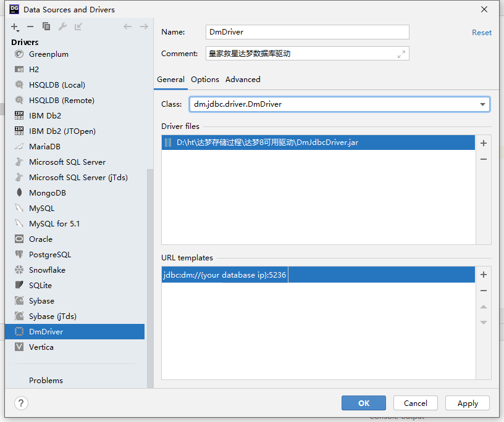Viewport: 504px width, 422px height.
Task: Select the DmJdbcDriver.jar driver file row
Action: (318, 143)
